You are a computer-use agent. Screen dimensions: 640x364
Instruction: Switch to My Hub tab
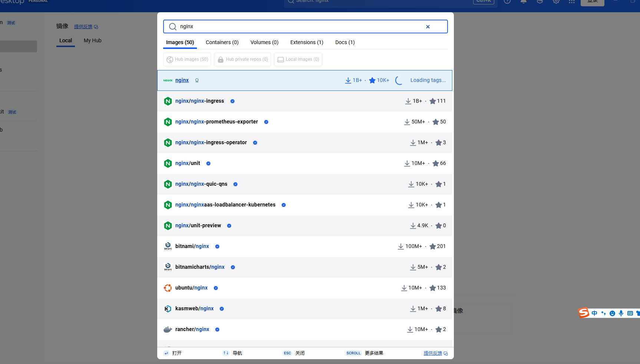pyautogui.click(x=93, y=40)
